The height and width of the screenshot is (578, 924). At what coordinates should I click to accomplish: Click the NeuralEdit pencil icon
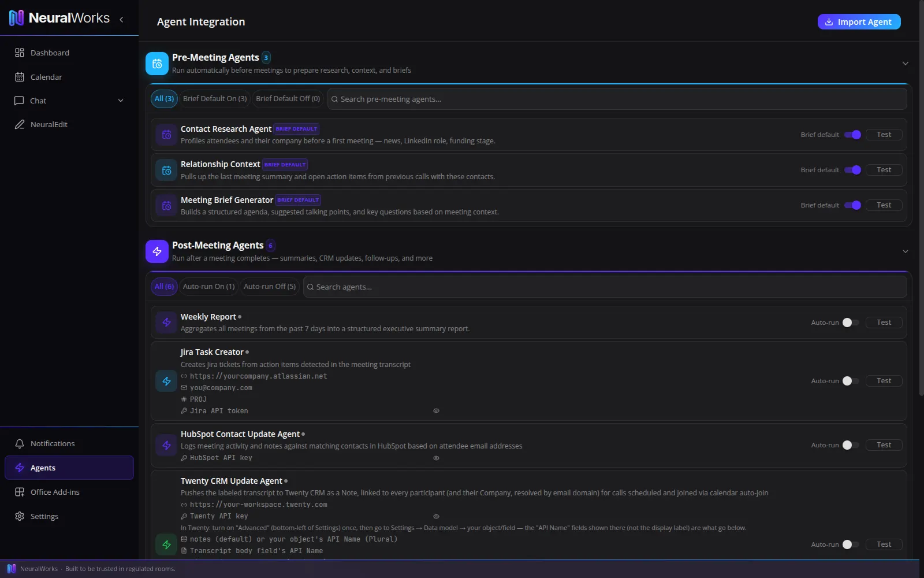[20, 124]
